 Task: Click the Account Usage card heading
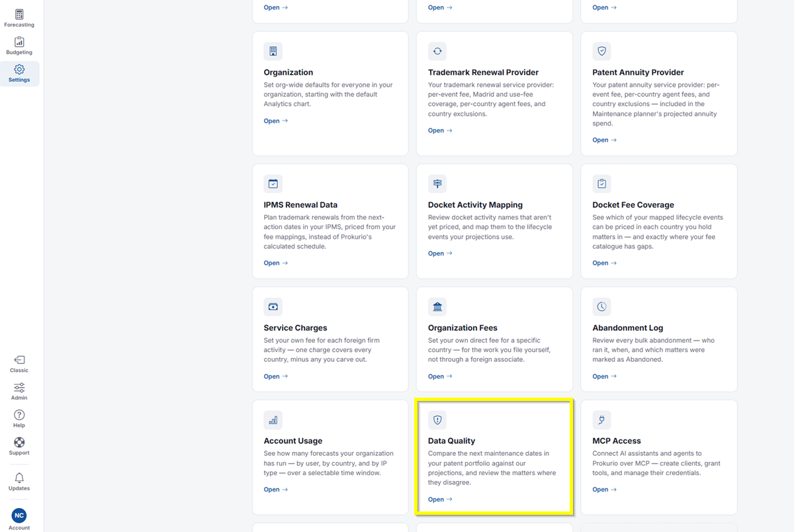pos(293,441)
